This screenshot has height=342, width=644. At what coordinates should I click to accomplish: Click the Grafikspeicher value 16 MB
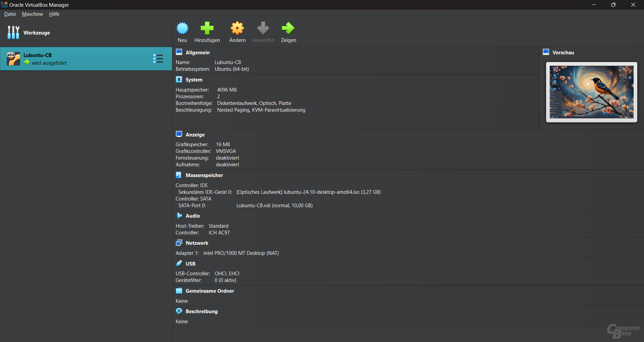pyautogui.click(x=223, y=145)
